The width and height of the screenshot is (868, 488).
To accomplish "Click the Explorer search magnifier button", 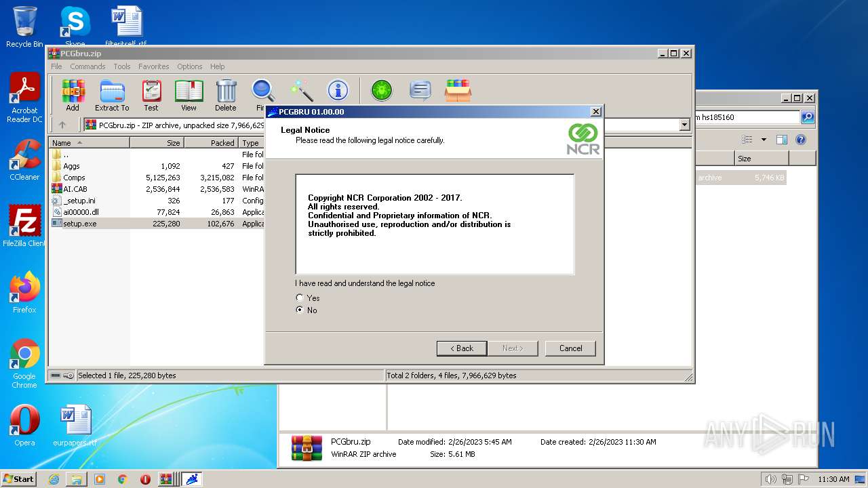I will point(808,117).
